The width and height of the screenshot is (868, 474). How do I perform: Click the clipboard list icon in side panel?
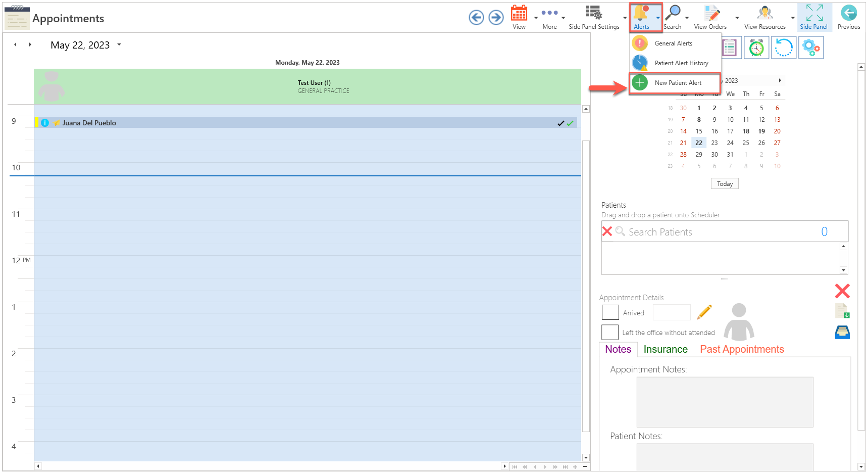point(730,48)
